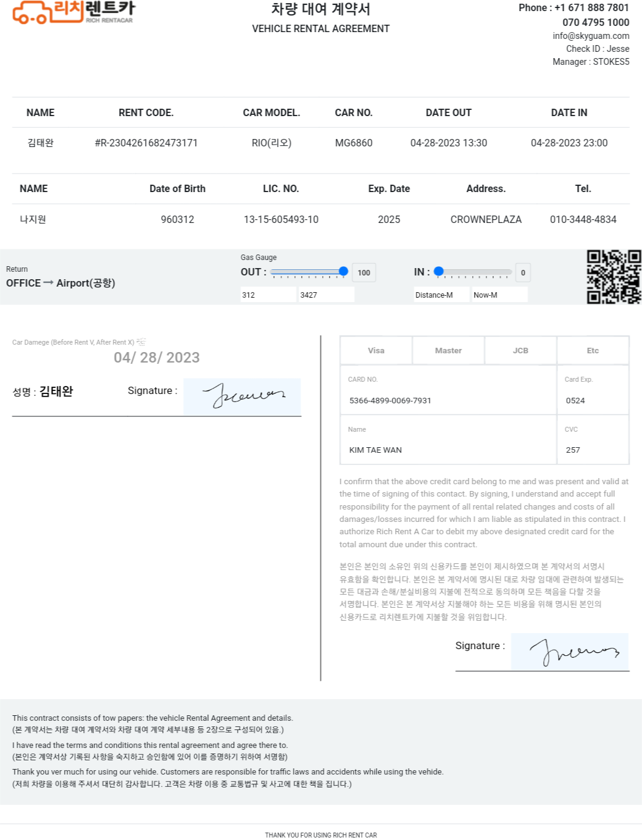This screenshot has width=642, height=840.
Task: Click the left signature box beside 김태완
Action: [x=242, y=397]
